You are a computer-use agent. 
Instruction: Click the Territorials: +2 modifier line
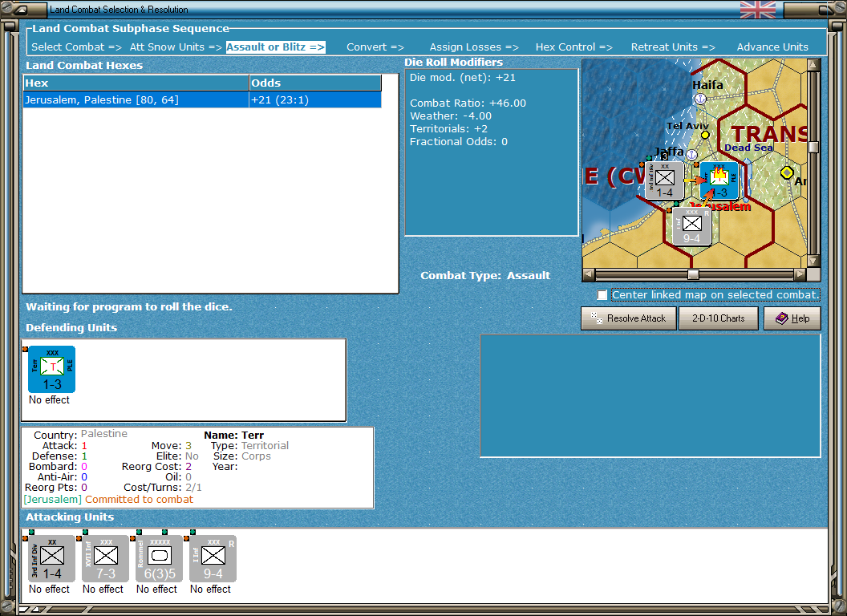tap(448, 128)
